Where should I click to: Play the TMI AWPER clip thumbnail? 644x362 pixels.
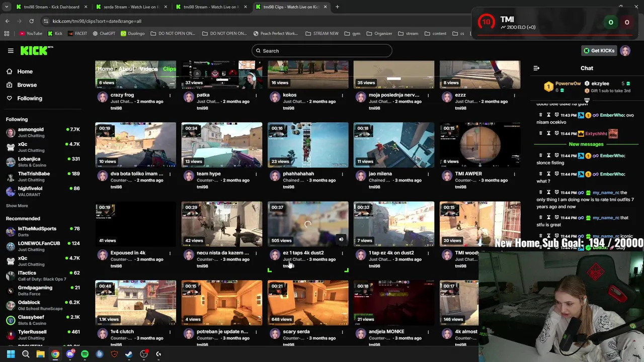tap(480, 145)
